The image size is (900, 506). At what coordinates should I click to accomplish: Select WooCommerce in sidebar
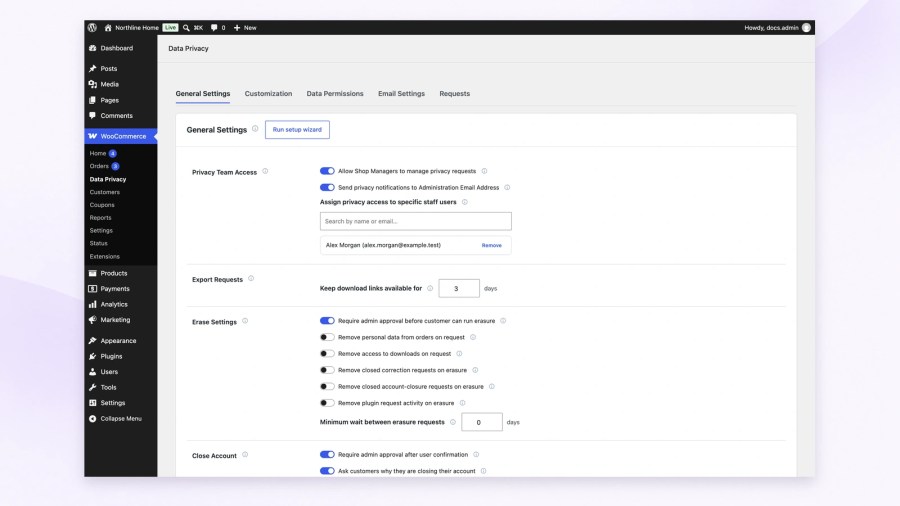click(x=121, y=136)
